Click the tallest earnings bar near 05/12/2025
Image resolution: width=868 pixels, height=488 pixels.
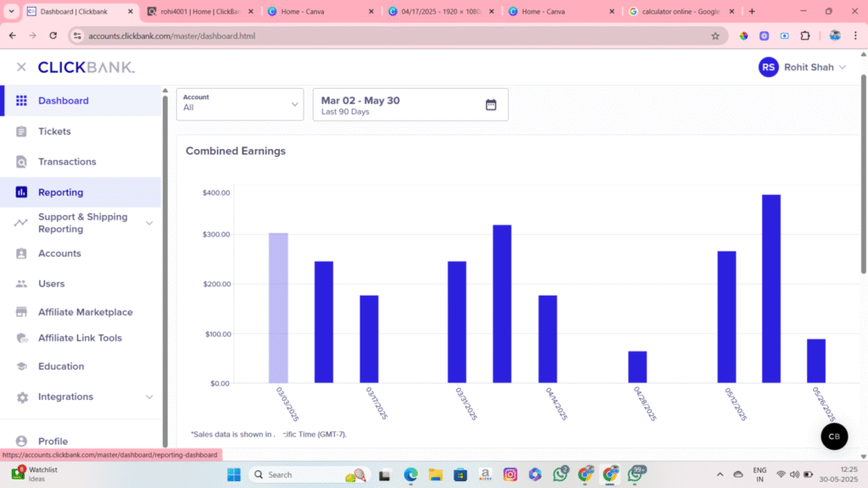[x=771, y=288]
